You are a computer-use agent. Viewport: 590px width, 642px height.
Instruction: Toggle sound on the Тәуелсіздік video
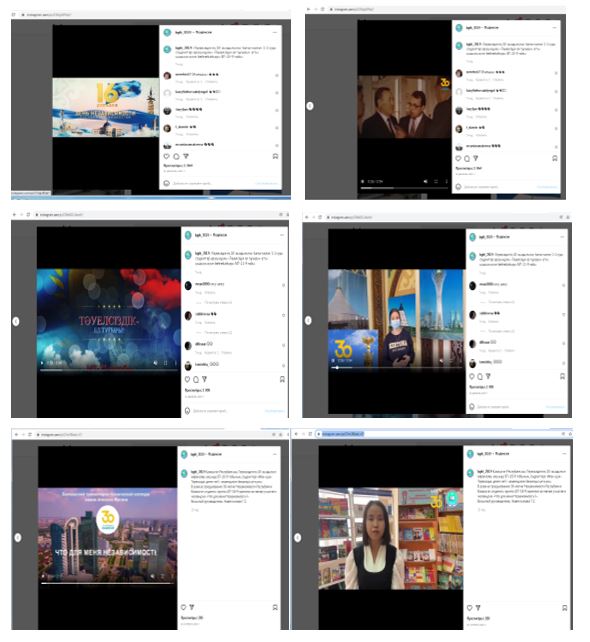(156, 363)
